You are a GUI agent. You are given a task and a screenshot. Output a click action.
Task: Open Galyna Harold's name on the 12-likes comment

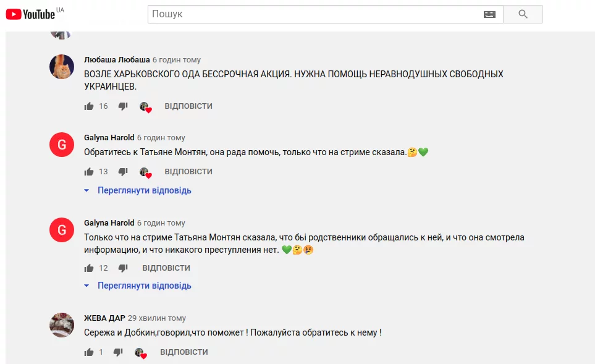click(x=109, y=223)
